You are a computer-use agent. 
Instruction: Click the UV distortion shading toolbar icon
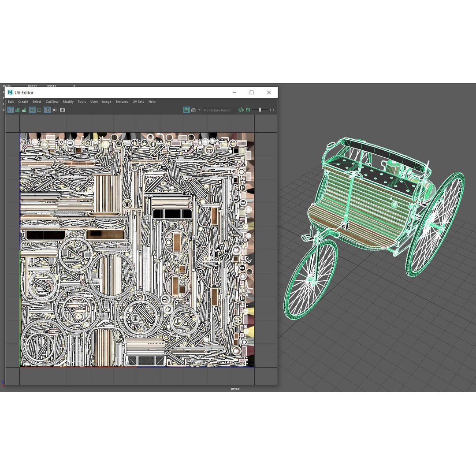point(24,110)
